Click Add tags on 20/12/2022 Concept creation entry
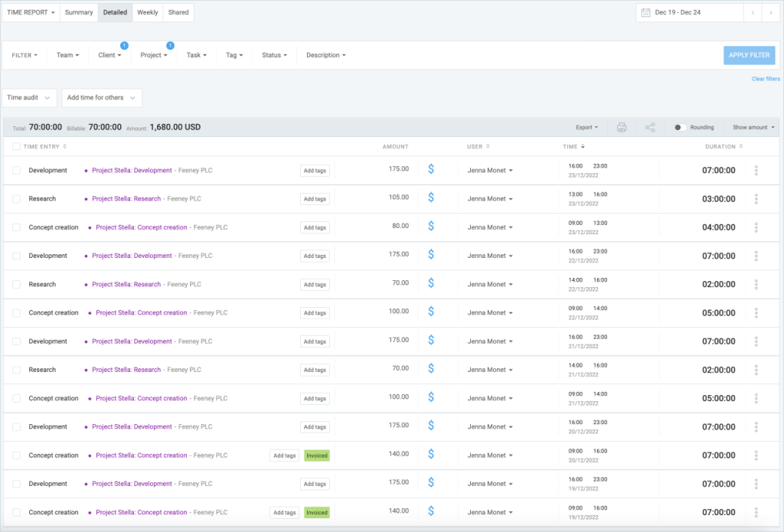 pos(285,455)
